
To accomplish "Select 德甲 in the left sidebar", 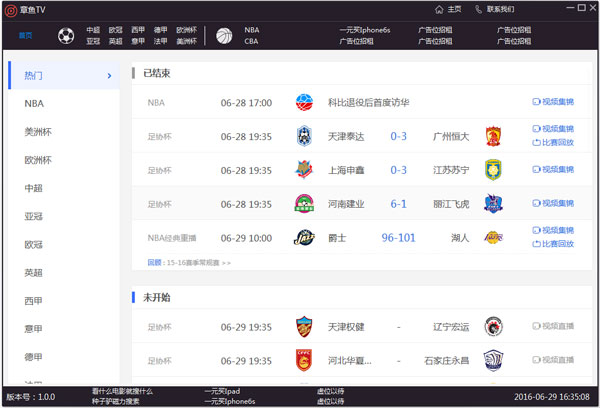I will pos(33,357).
